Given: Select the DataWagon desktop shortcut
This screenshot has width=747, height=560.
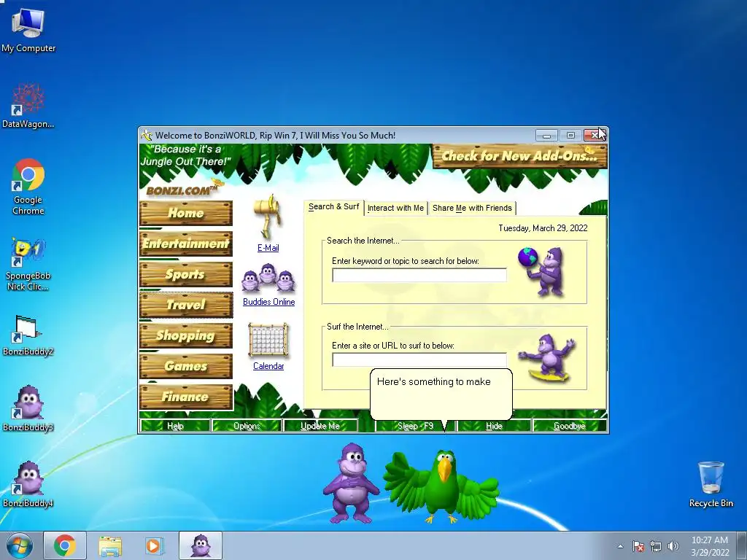Looking at the screenshot, I should pos(28,106).
